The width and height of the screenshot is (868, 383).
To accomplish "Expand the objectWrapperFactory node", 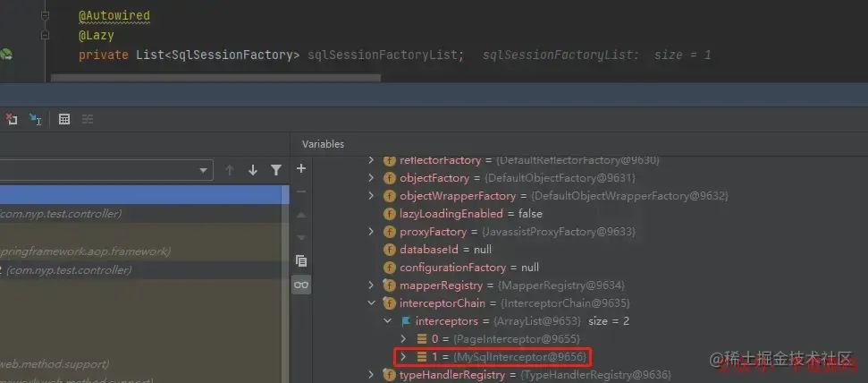I will coord(372,196).
